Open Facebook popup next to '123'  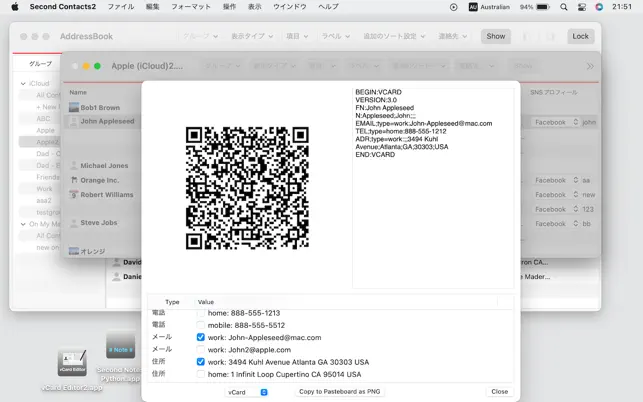coord(555,209)
